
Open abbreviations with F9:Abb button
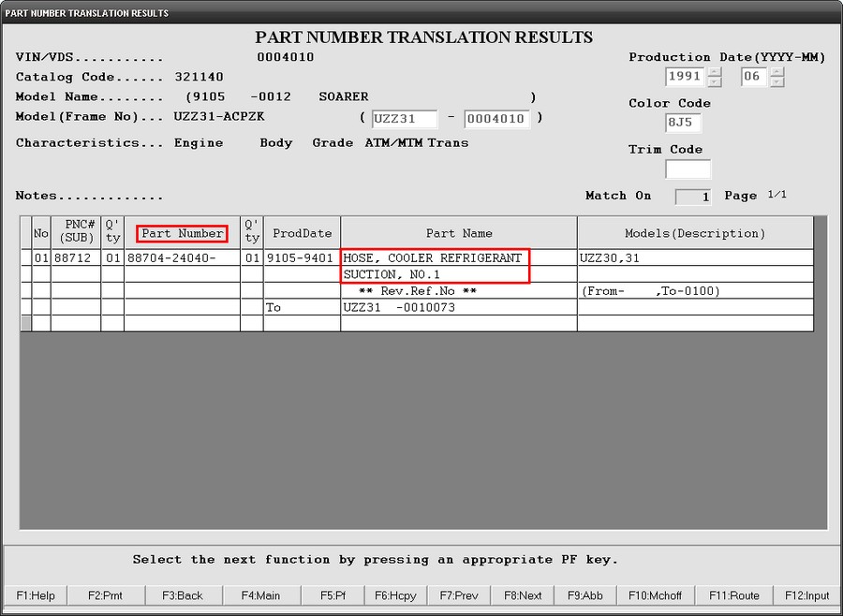click(586, 595)
